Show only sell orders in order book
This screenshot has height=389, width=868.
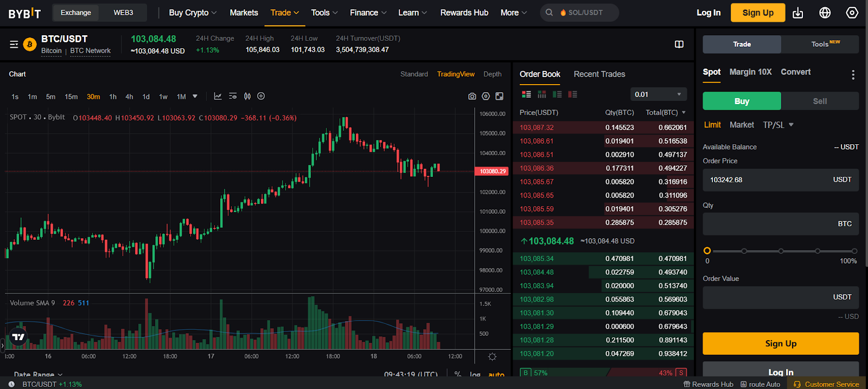572,94
